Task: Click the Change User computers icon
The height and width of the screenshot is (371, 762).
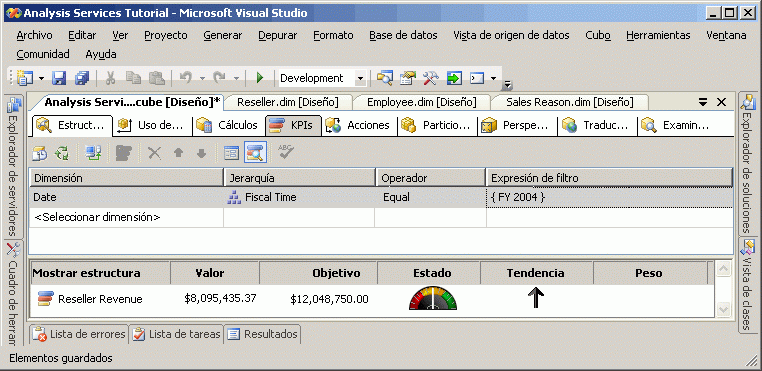Action: 93,153
